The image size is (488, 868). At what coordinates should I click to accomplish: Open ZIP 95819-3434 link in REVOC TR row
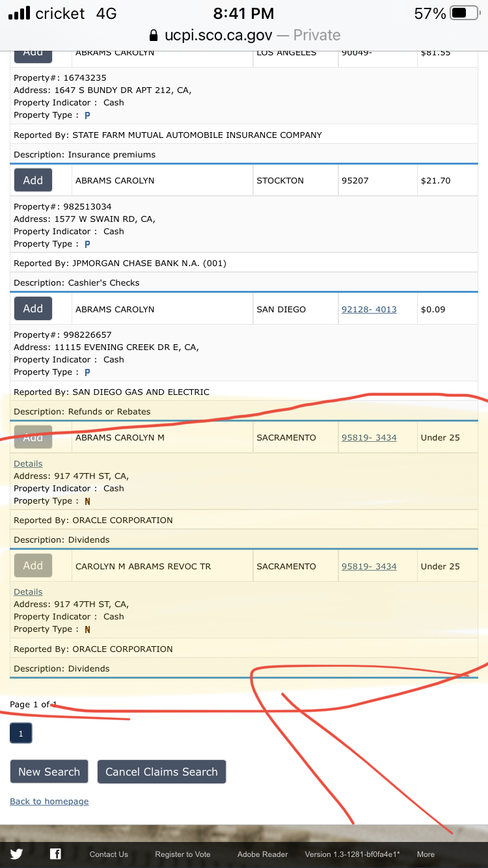(369, 567)
